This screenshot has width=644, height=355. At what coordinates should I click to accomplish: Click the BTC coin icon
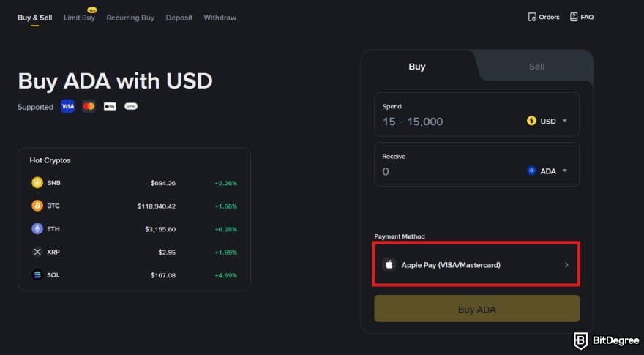tap(37, 206)
